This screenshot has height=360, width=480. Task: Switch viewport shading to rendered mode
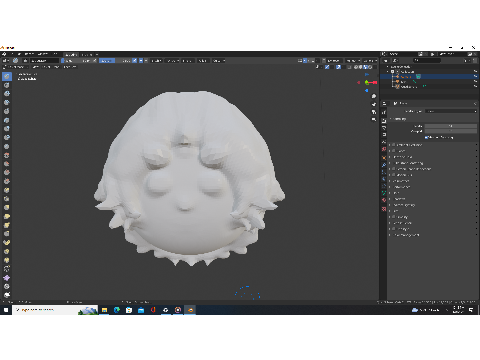point(370,67)
